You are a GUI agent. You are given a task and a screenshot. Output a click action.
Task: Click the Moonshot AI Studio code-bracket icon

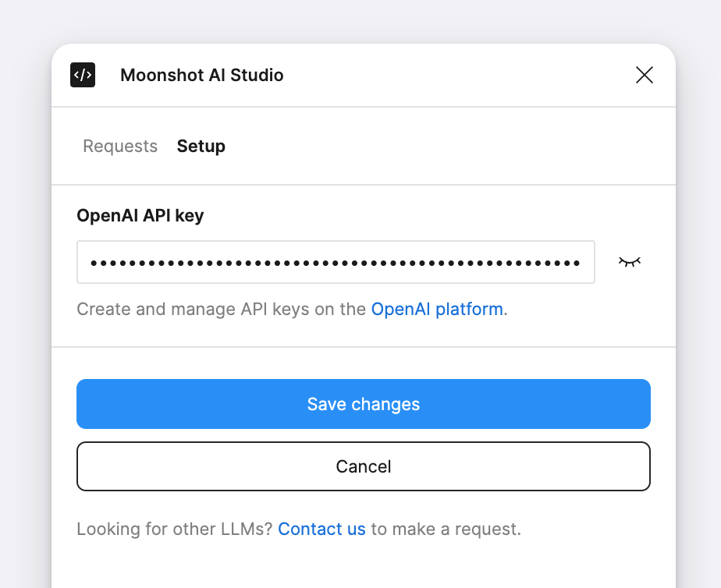click(83, 75)
